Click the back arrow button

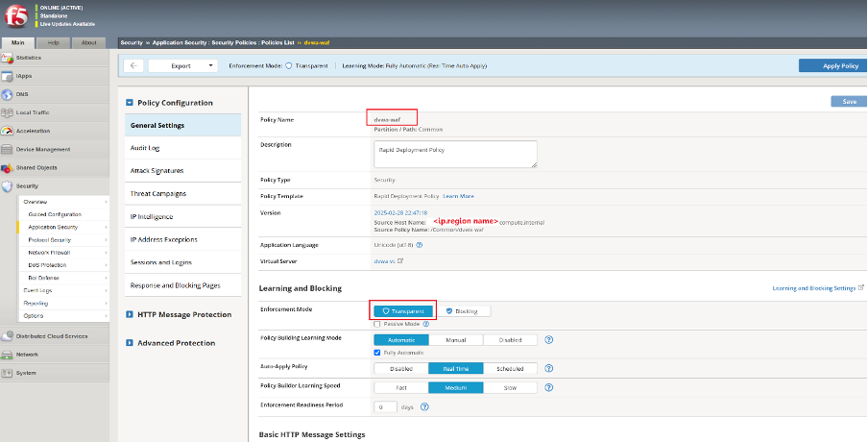point(134,65)
